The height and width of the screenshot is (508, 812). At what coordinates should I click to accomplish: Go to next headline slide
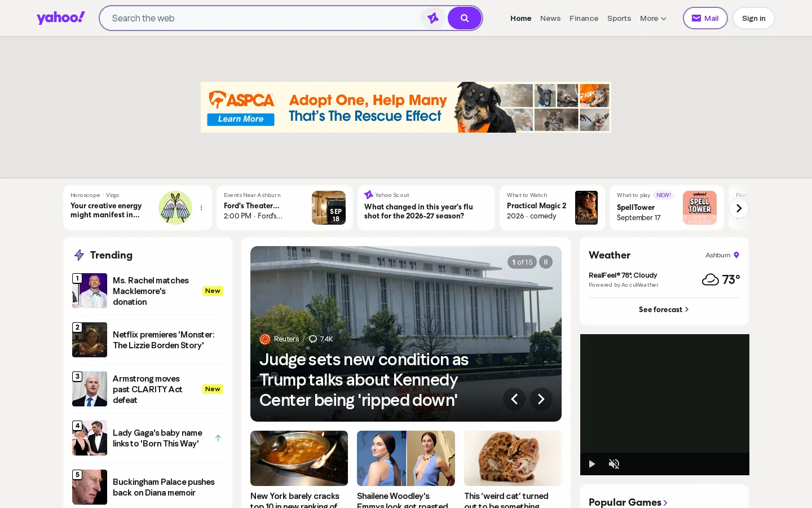point(541,399)
